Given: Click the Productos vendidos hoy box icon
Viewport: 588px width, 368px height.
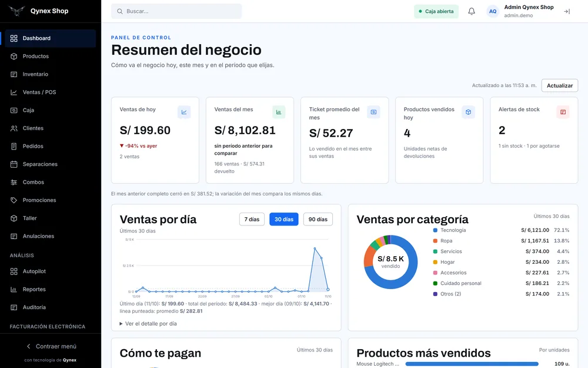Looking at the screenshot, I should (468, 112).
